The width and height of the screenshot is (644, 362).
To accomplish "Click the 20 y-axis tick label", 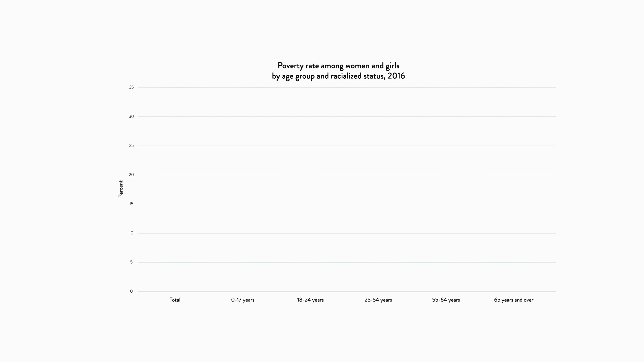I will [131, 175].
